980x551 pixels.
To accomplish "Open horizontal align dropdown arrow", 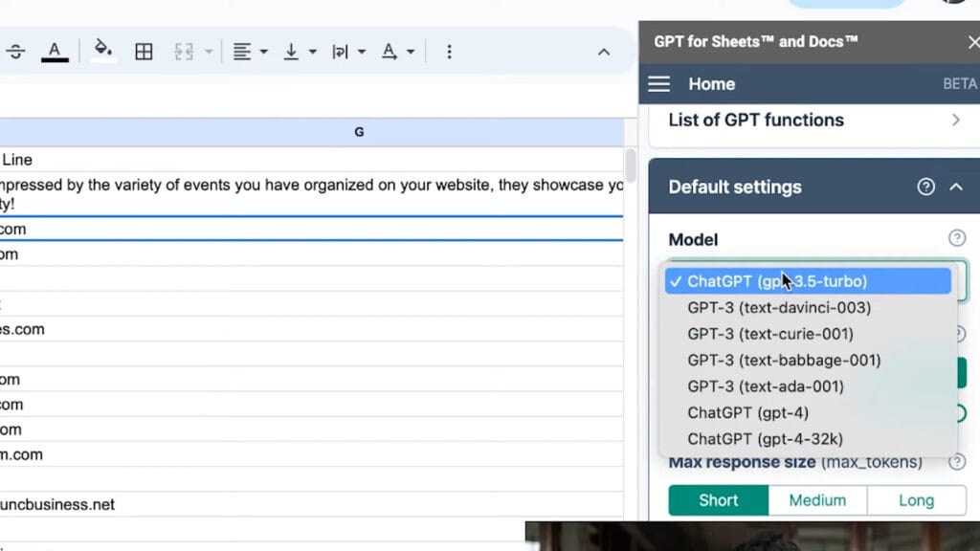I will (264, 52).
